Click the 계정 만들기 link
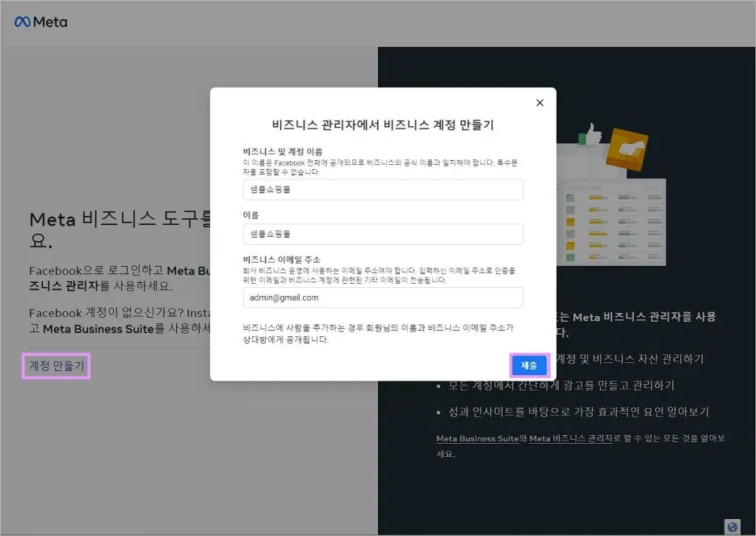756x536 pixels. [57, 365]
